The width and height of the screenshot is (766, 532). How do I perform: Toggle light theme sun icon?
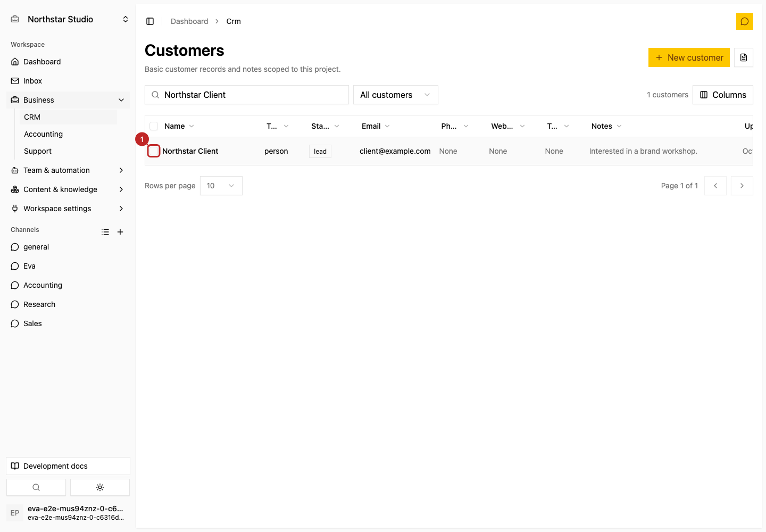pyautogui.click(x=100, y=487)
